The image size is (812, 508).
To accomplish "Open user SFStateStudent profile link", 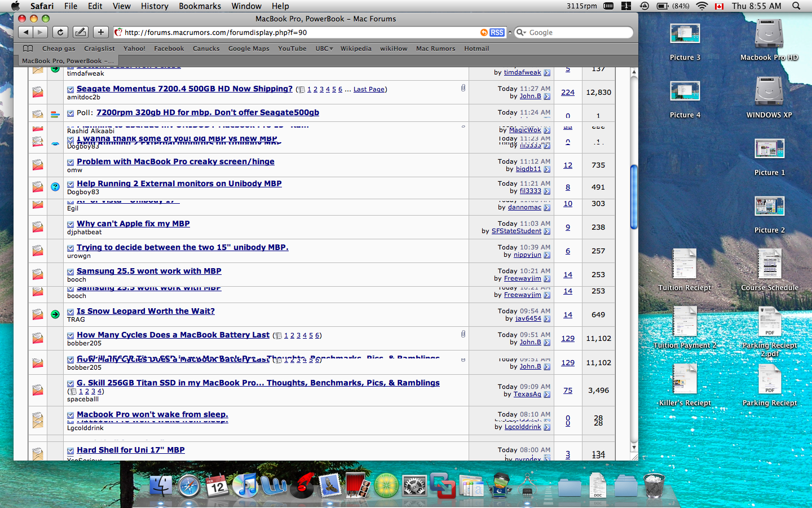I will 517,231.
